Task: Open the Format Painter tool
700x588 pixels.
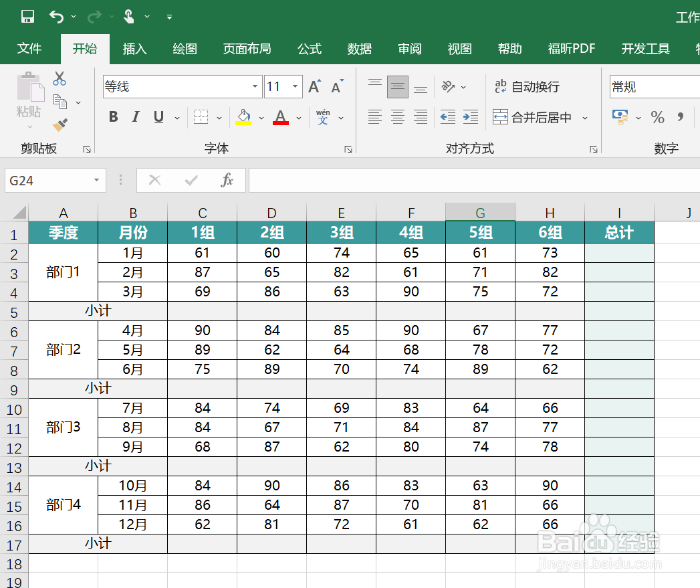Action: (58, 123)
